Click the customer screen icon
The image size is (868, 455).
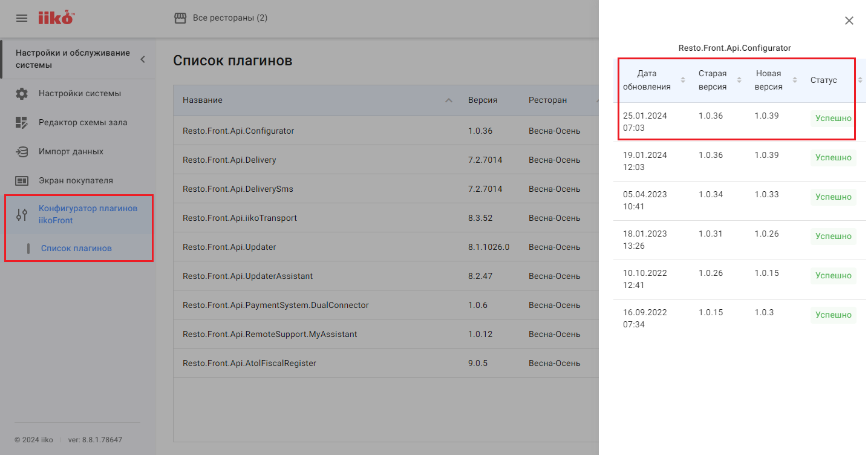coord(22,181)
